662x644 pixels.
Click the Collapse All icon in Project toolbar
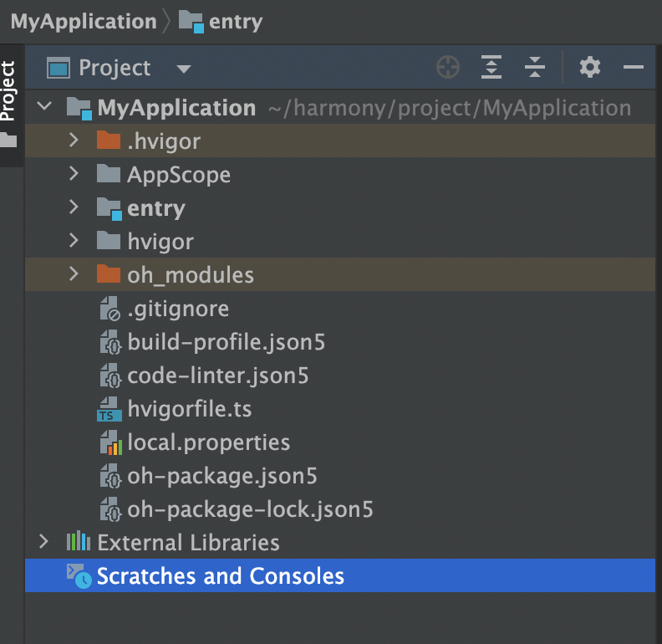[534, 67]
